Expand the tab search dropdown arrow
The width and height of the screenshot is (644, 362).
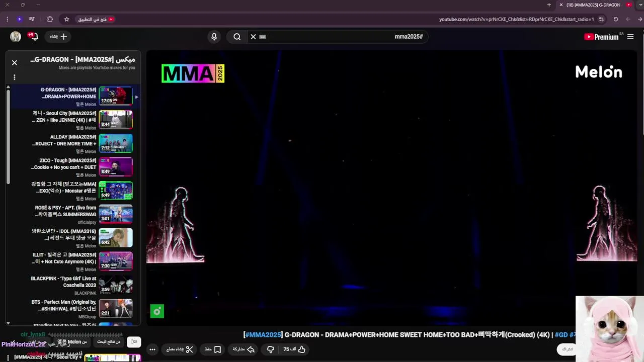pyautogui.click(x=640, y=5)
